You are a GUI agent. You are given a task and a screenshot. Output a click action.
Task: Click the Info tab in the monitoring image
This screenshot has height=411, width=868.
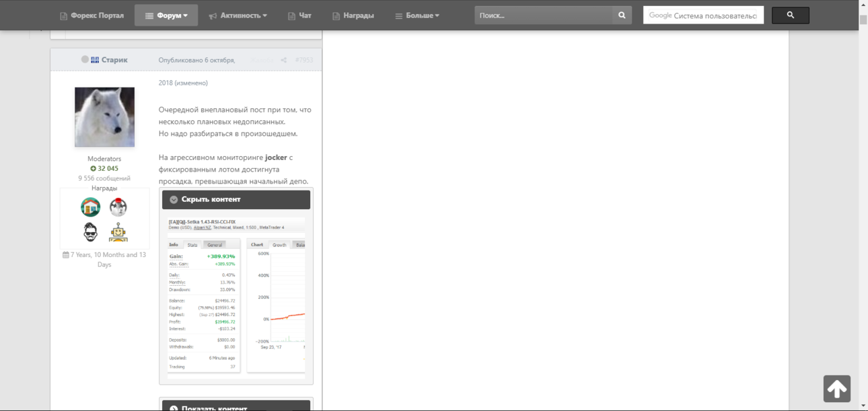(x=174, y=245)
